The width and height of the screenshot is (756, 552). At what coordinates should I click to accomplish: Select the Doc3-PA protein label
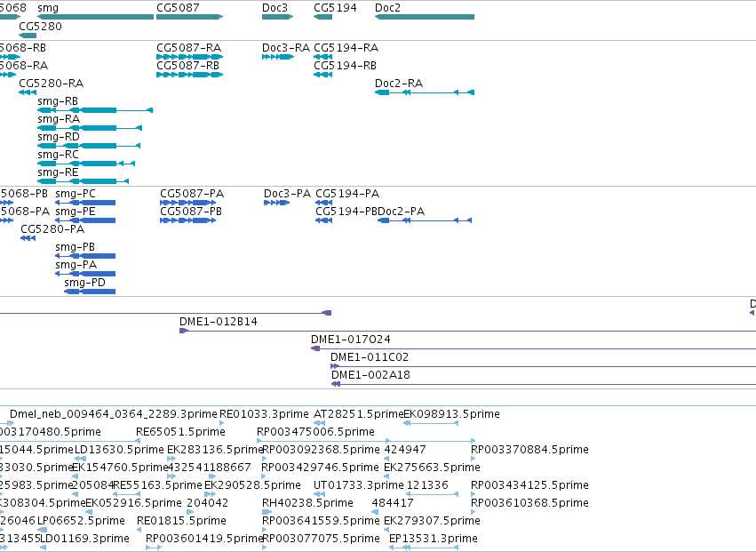click(x=287, y=194)
